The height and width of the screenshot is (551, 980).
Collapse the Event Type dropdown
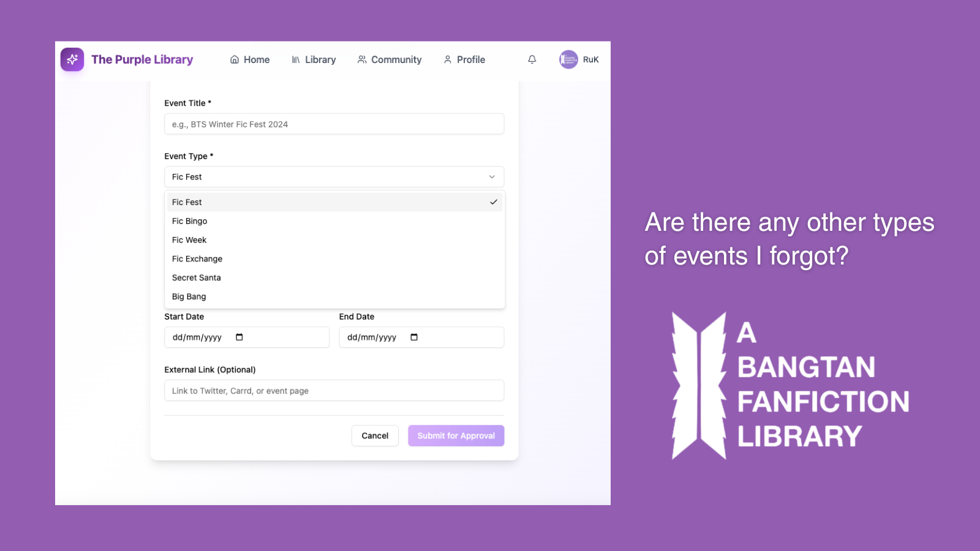334,177
